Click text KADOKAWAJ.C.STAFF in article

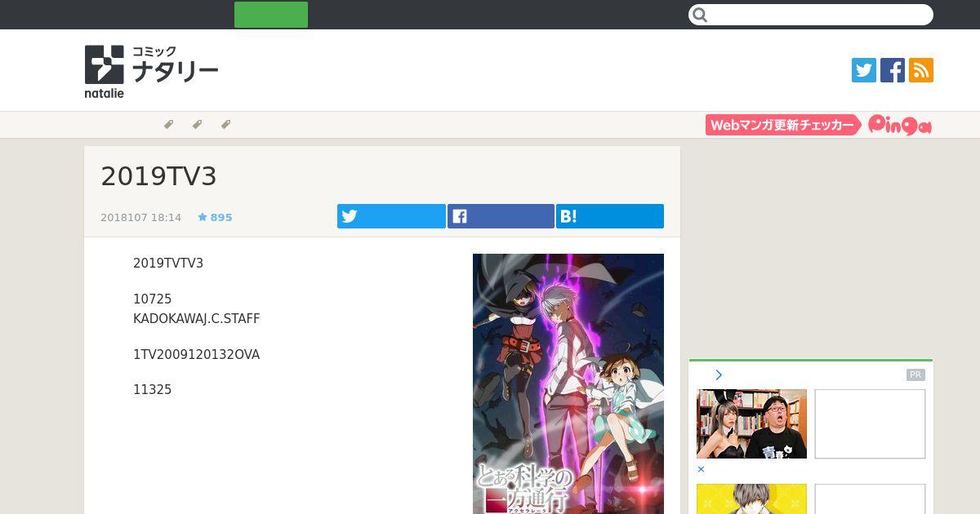(x=196, y=319)
